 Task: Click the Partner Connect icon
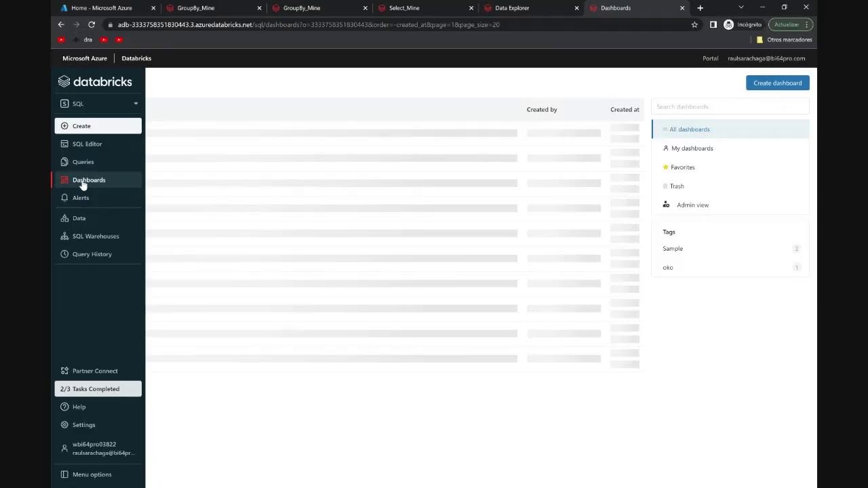point(64,371)
